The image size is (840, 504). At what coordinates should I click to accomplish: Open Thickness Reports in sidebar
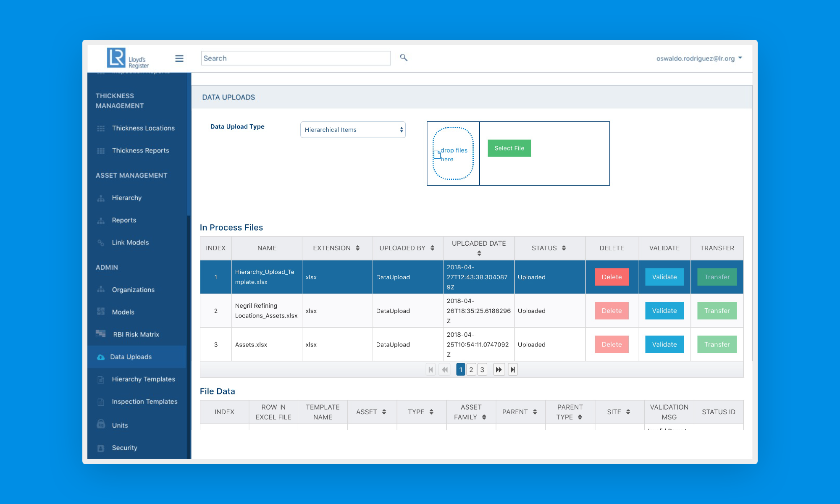click(140, 150)
